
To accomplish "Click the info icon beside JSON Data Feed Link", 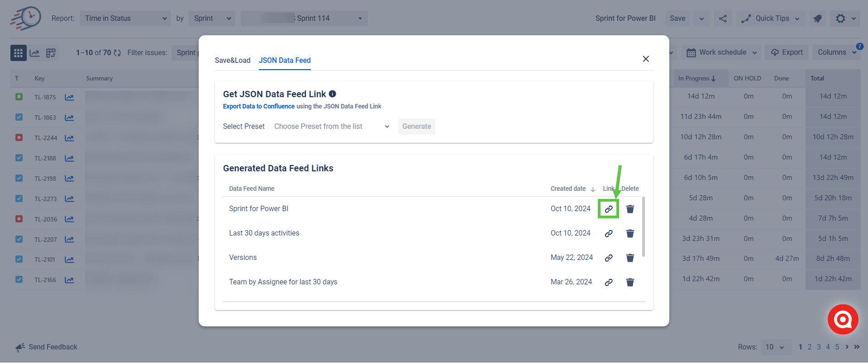I will click(x=333, y=94).
